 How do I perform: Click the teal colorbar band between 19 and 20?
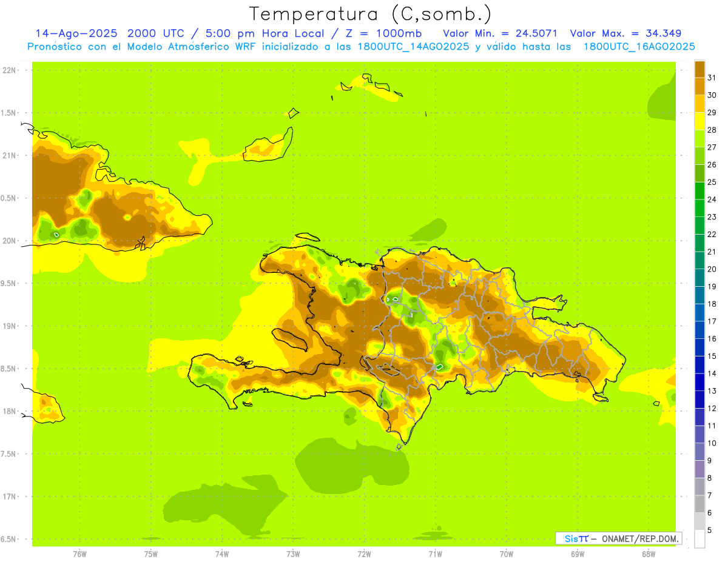click(699, 278)
